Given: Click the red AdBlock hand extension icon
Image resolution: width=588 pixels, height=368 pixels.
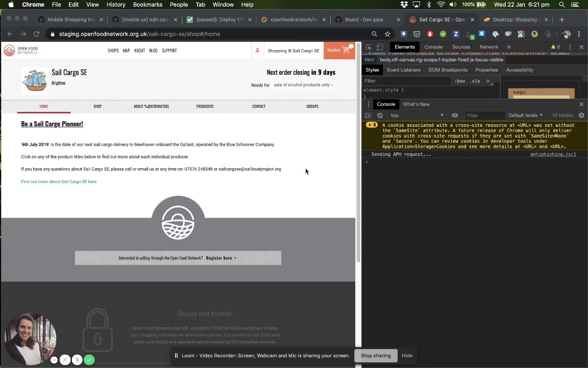Looking at the screenshot, I should click(x=430, y=34).
